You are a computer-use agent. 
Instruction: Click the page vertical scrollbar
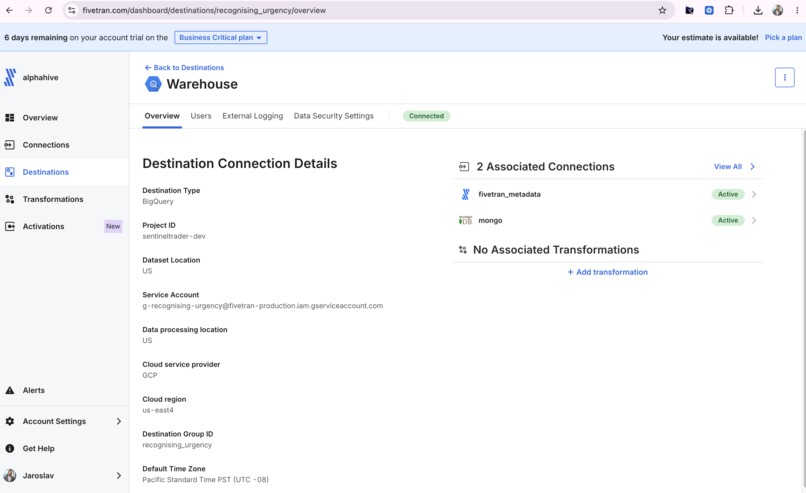(803, 308)
